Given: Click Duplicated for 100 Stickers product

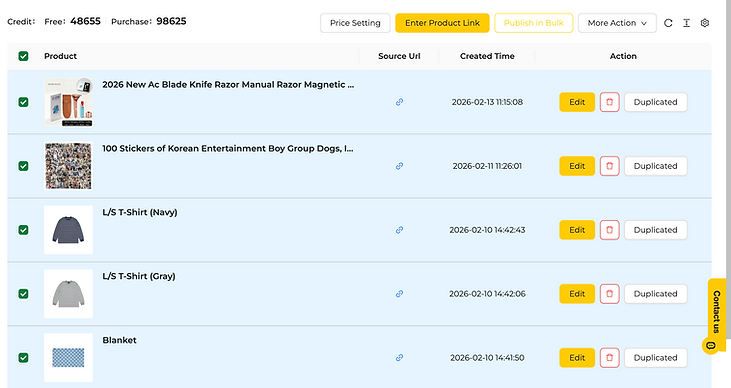Looking at the screenshot, I should [655, 166].
